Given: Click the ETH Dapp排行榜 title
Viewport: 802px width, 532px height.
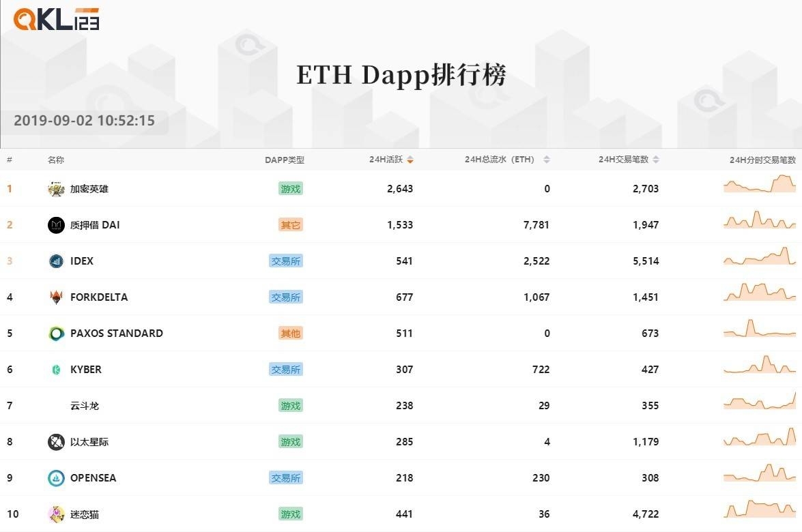Looking at the screenshot, I should pyautogui.click(x=401, y=75).
